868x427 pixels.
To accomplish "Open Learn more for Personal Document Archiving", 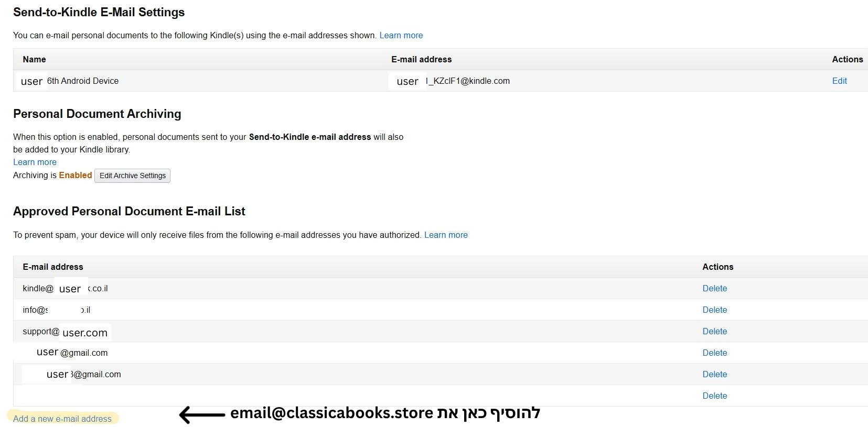I will tap(35, 162).
